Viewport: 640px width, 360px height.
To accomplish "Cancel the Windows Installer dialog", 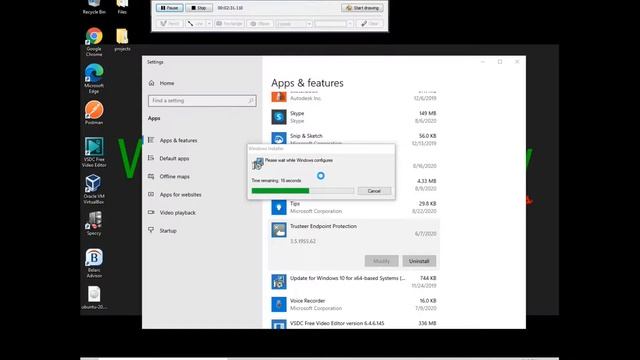I will (x=374, y=191).
